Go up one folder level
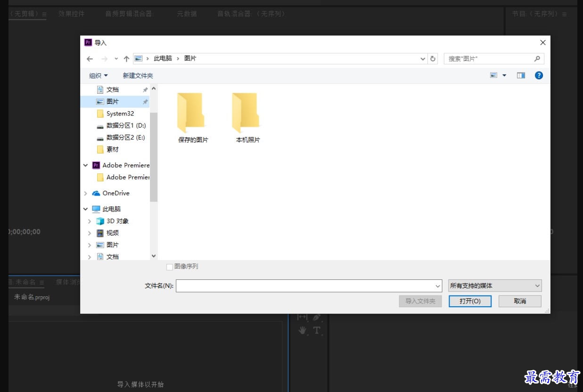 126,59
